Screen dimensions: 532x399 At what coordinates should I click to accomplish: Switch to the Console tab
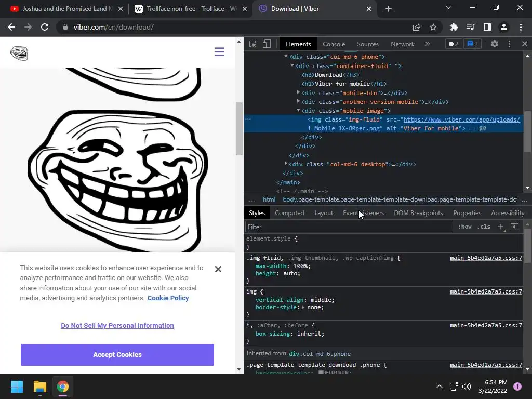pyautogui.click(x=334, y=44)
